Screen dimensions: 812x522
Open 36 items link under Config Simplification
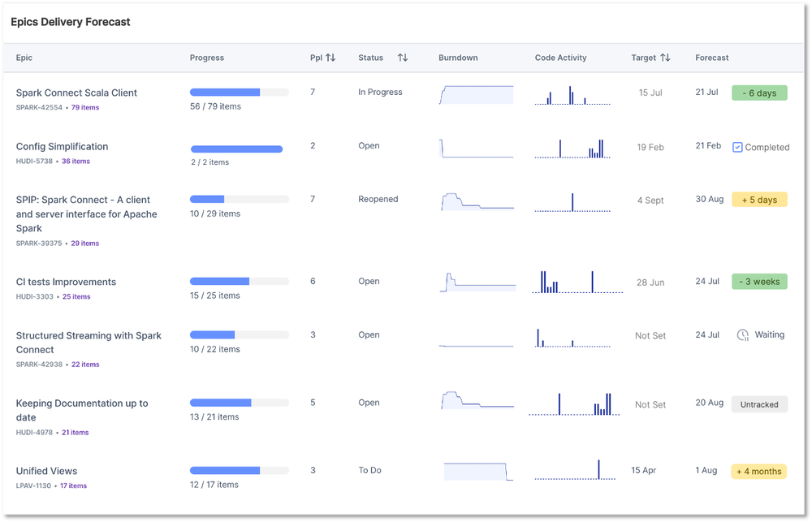(x=76, y=161)
